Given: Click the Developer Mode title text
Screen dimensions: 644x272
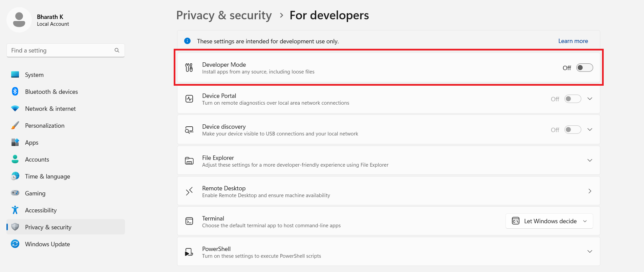Looking at the screenshot, I should coord(224,64).
